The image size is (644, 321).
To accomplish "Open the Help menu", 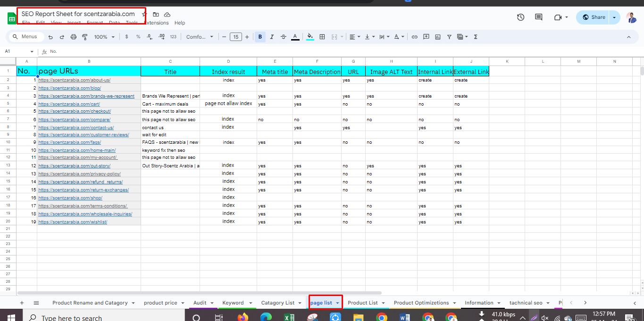I will 180,23.
